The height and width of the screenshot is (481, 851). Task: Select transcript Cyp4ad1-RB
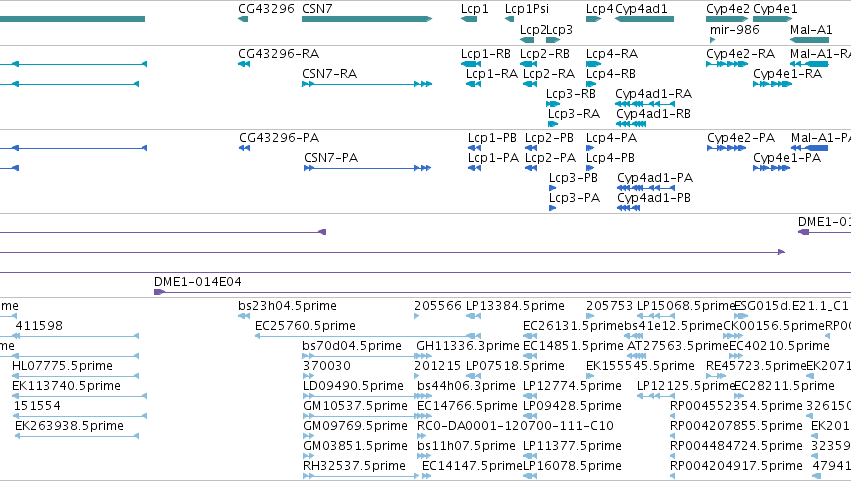pyautogui.click(x=653, y=114)
